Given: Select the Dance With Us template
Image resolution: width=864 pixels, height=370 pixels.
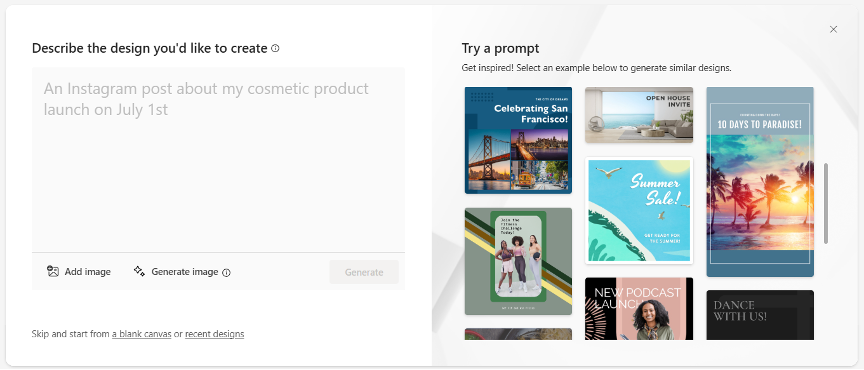Looking at the screenshot, I should click(760, 315).
